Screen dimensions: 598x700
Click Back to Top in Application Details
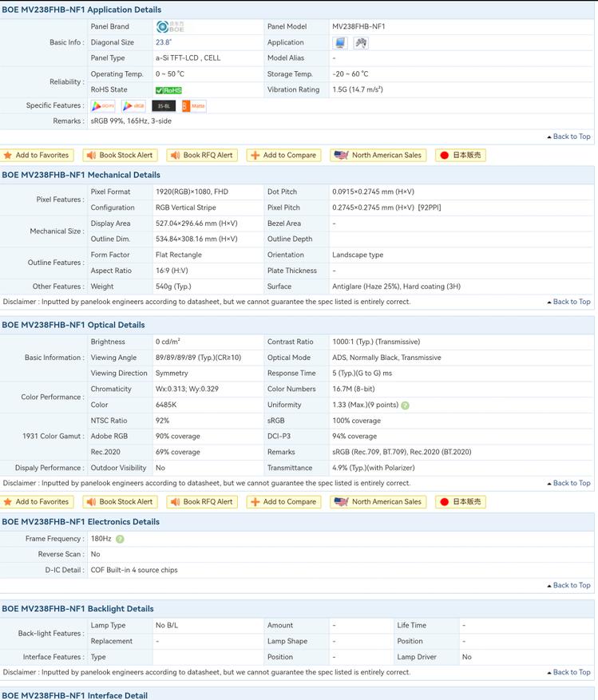click(x=569, y=136)
